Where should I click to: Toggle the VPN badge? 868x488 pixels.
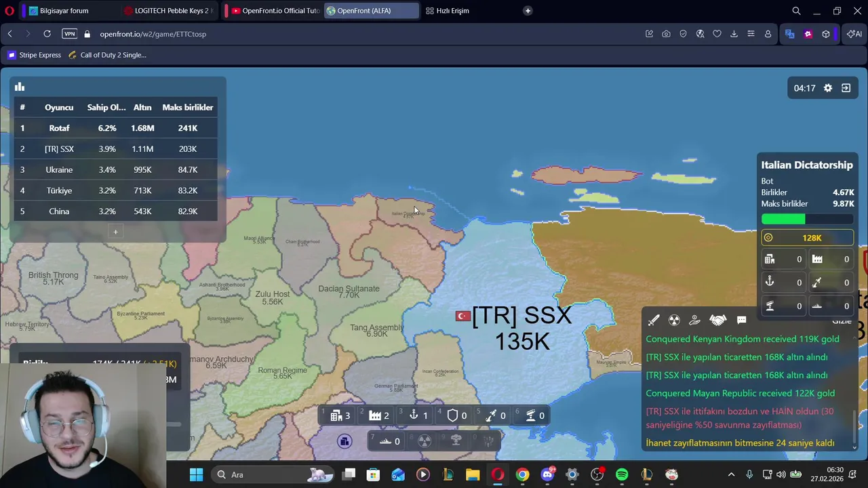click(x=69, y=34)
